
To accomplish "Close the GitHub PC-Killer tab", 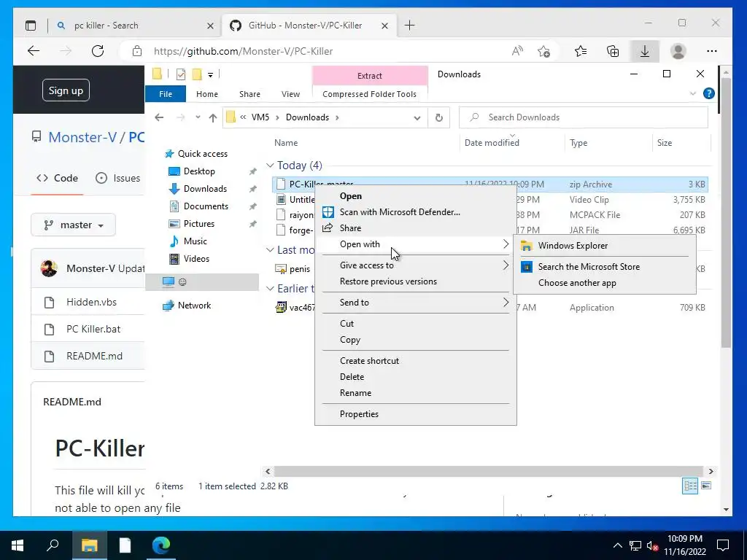I will pos(384,26).
